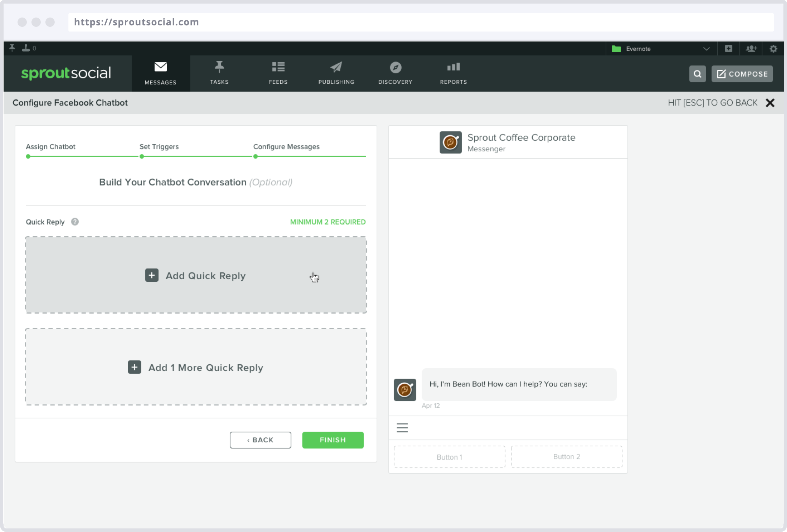787x532 pixels.
Task: Open the Publishing tab
Action: pos(336,74)
